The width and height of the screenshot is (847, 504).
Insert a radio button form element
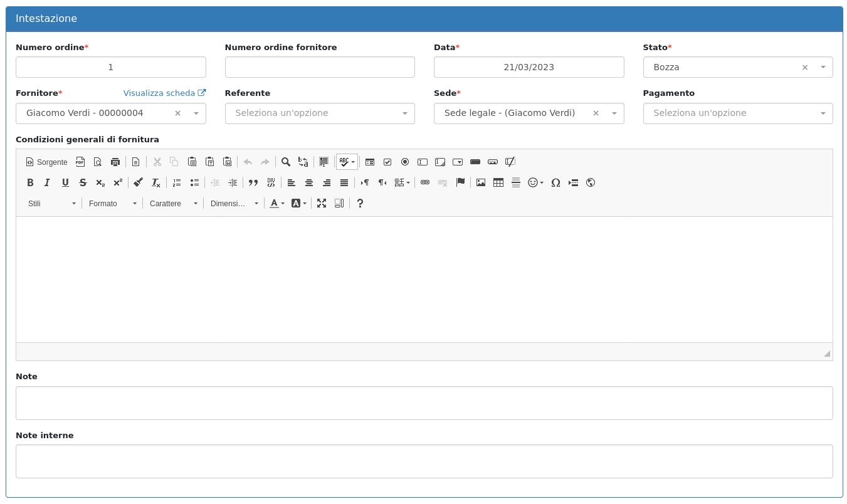[405, 162]
